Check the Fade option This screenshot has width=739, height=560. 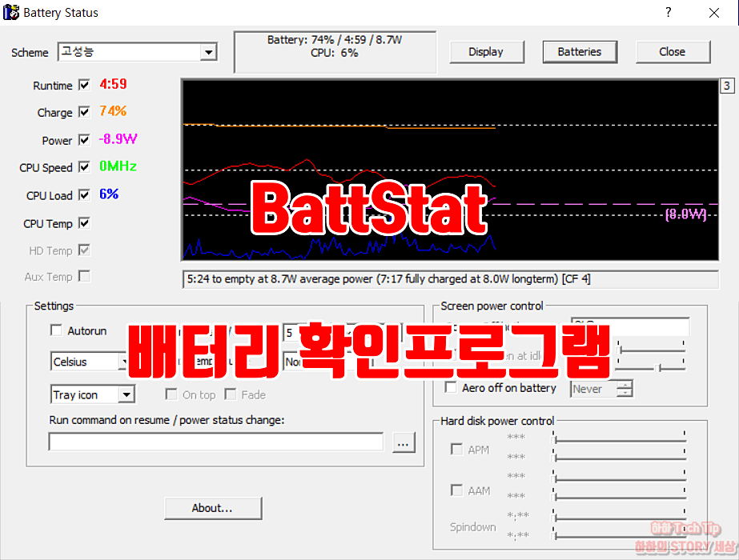click(231, 394)
